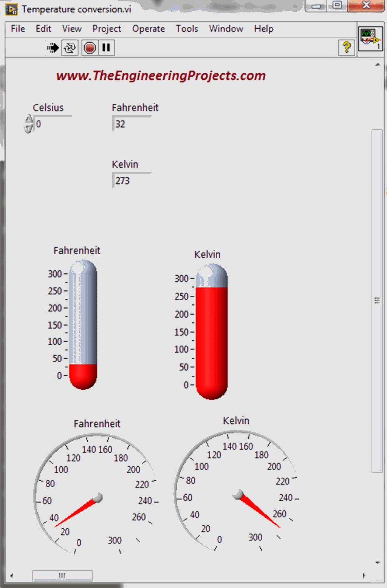
Task: Open the Tools menu
Action: [187, 29]
